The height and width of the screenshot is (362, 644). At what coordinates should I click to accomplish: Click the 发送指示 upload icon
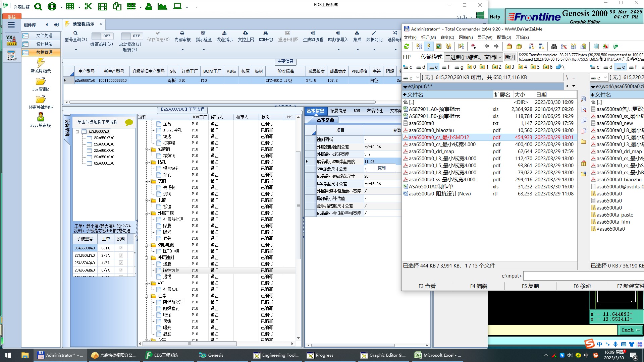224,33
